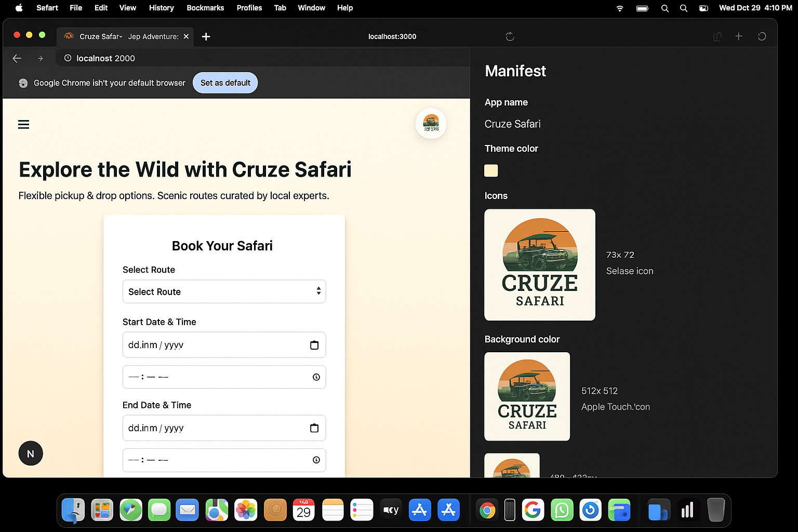Click the round N badge button
This screenshot has height=532, width=798.
click(x=31, y=454)
